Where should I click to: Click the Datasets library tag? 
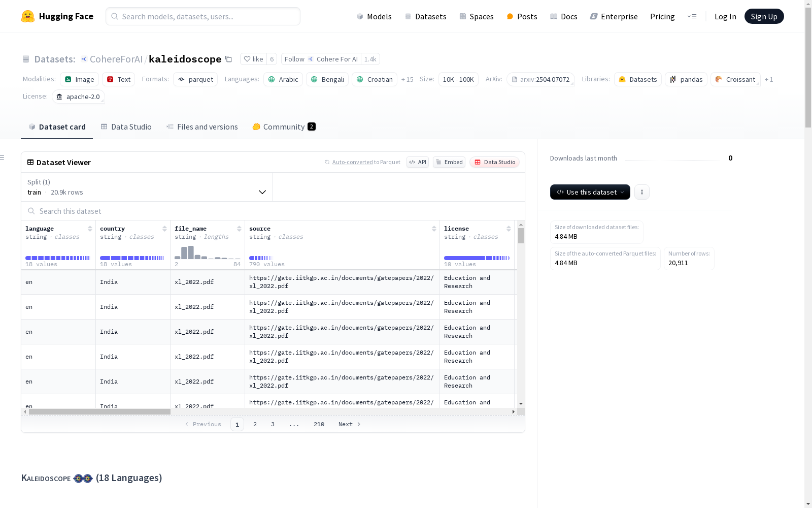click(638, 79)
